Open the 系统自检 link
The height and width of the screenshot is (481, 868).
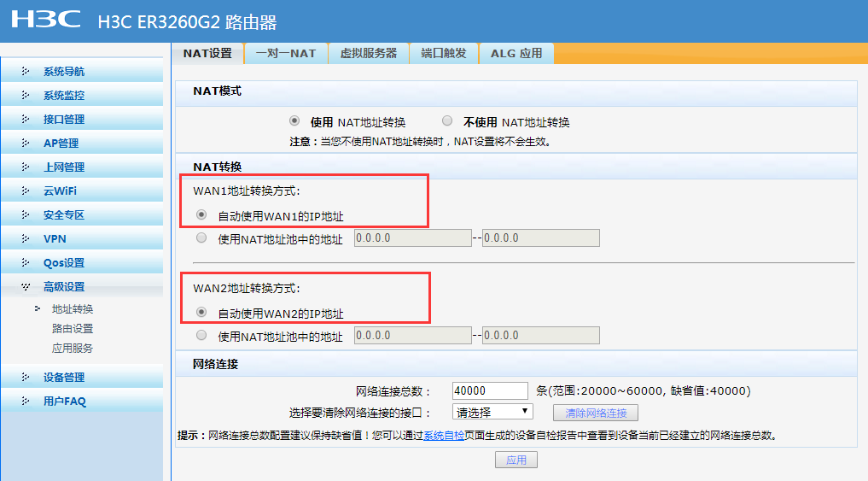tap(444, 436)
